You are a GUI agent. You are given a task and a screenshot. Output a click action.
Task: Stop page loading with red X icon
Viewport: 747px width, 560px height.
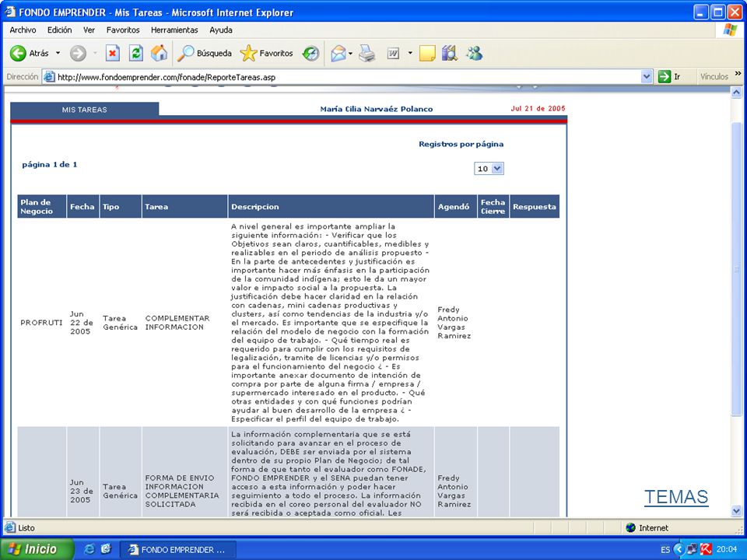tap(112, 54)
